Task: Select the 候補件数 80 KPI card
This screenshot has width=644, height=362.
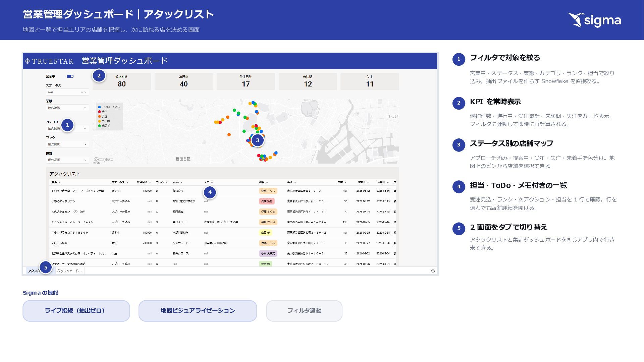Action: tap(122, 81)
